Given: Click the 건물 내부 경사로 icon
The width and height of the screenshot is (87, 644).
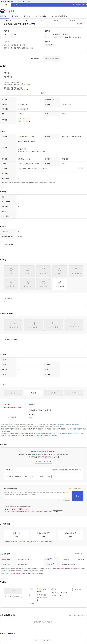Looking at the screenshot, I should point(74,325).
